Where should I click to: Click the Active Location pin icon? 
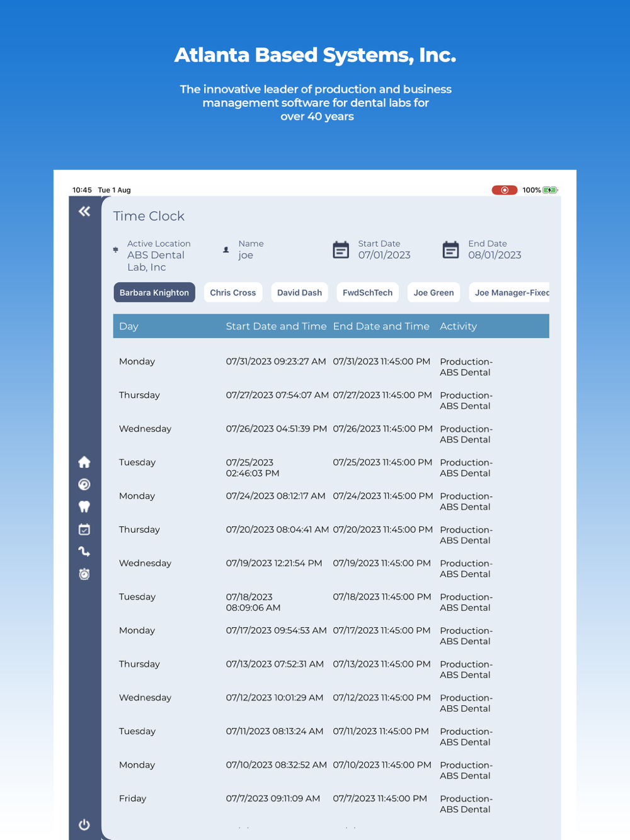click(116, 250)
